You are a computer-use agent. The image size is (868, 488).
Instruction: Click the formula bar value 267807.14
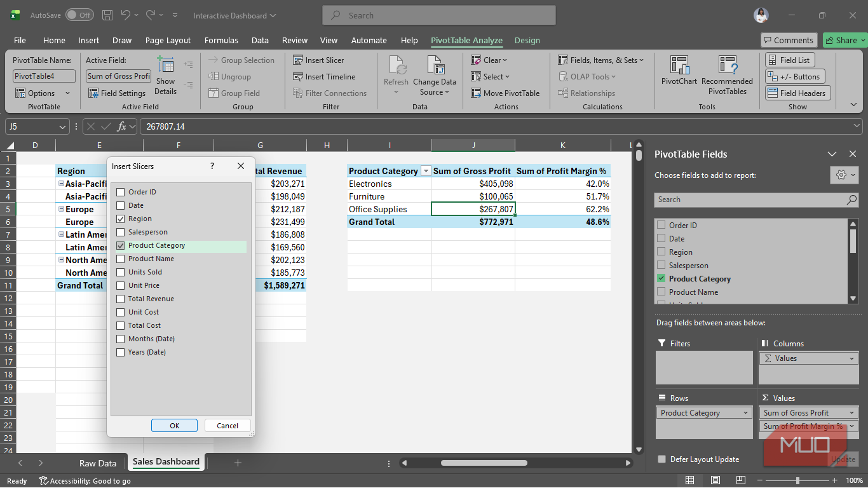(165, 126)
